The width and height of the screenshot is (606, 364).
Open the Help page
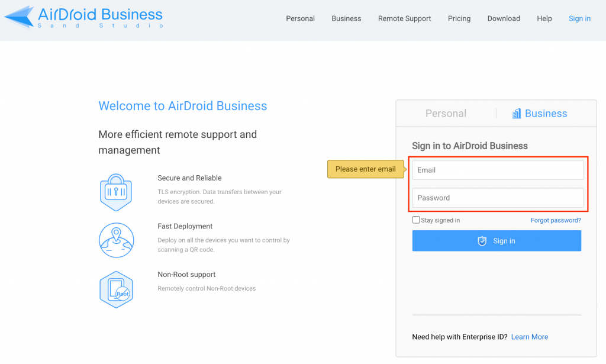tap(544, 18)
